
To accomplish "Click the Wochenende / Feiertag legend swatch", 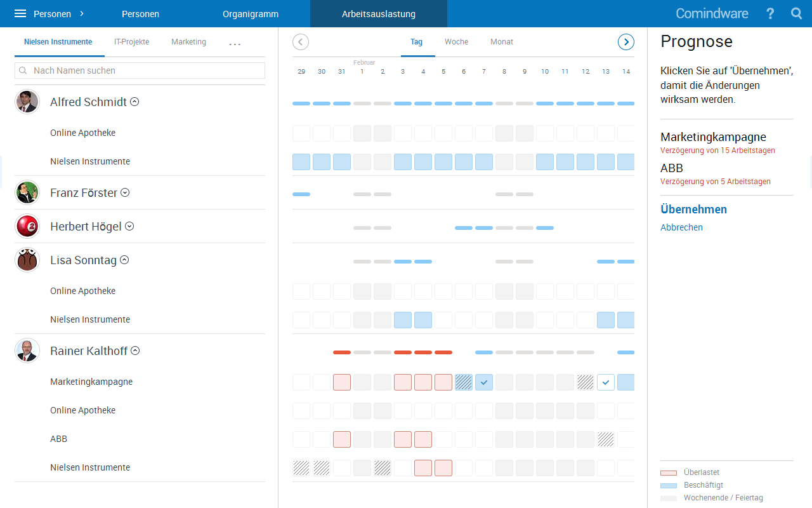I will tap(669, 498).
